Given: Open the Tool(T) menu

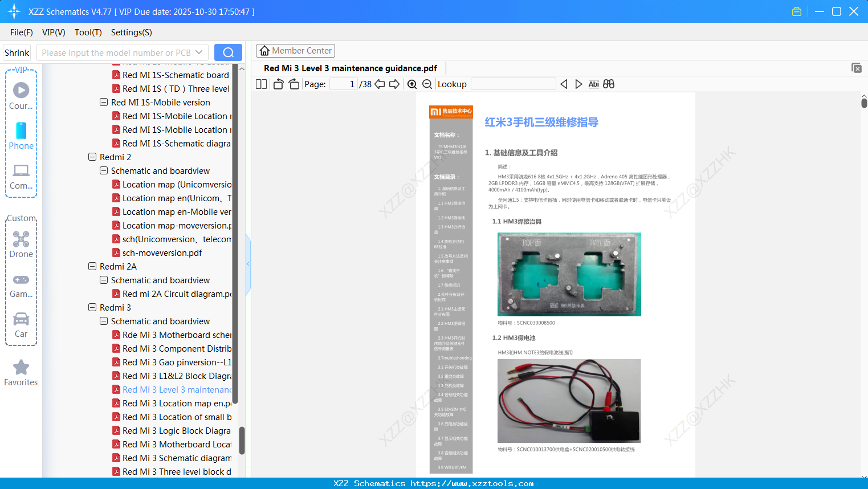Looking at the screenshot, I should [x=88, y=32].
